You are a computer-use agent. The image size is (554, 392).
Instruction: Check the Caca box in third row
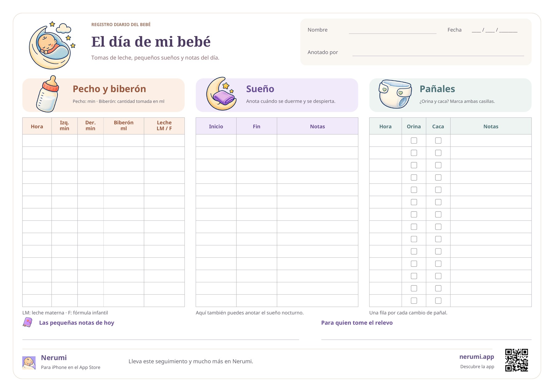coord(438,165)
